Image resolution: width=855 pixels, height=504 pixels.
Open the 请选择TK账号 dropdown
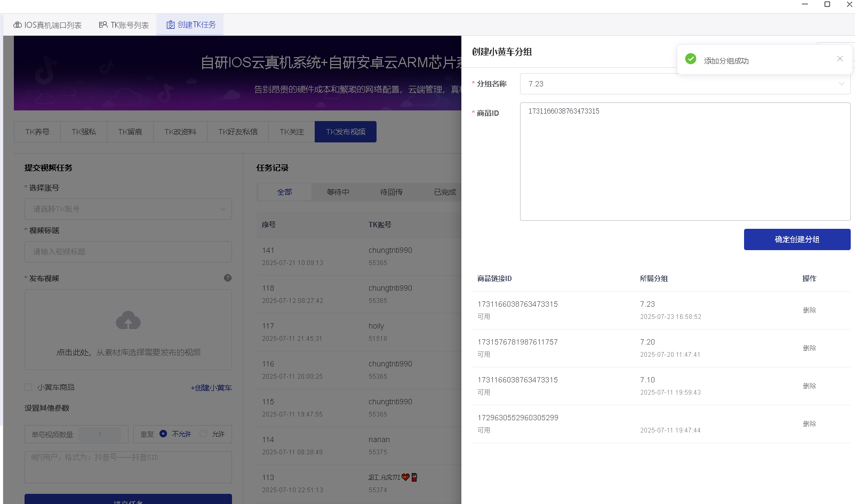tap(128, 209)
